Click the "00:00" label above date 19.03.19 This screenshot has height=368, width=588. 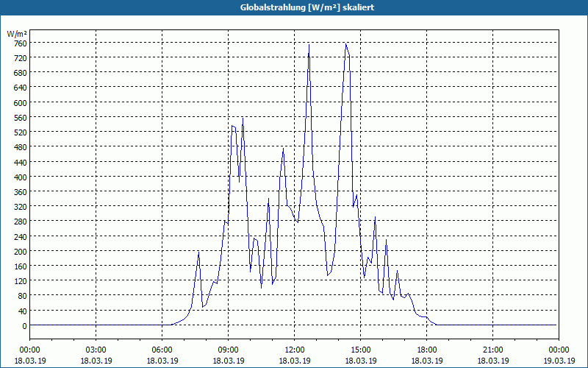click(x=559, y=350)
